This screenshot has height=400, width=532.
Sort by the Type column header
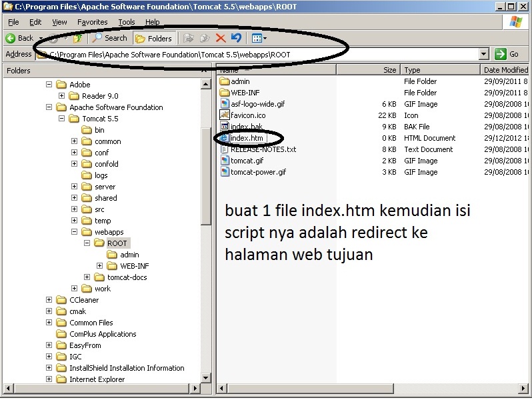(441, 70)
